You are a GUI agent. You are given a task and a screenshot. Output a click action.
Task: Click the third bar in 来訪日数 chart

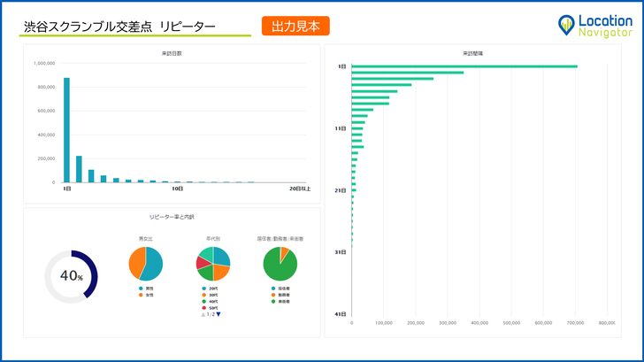[91, 176]
